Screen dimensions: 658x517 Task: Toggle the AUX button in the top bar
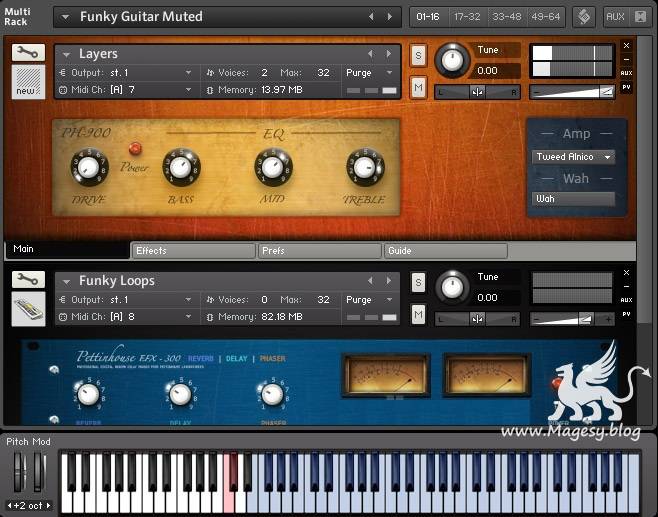pos(615,17)
